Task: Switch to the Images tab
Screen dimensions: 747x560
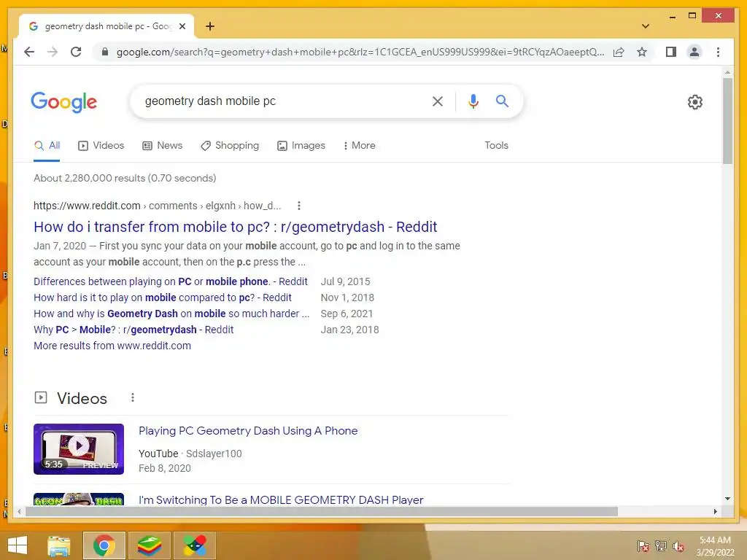Action: coord(301,145)
